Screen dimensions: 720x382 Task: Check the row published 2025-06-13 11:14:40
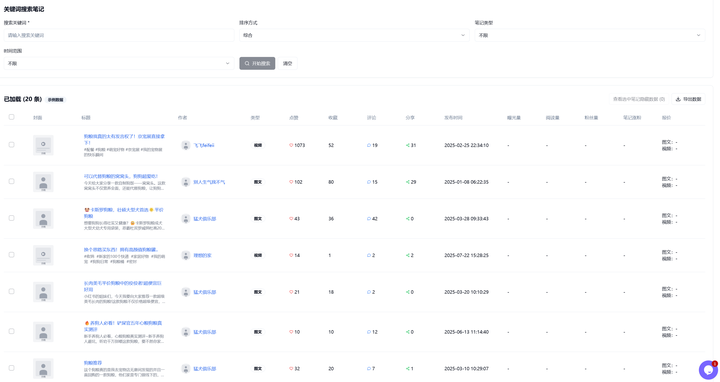pyautogui.click(x=11, y=331)
